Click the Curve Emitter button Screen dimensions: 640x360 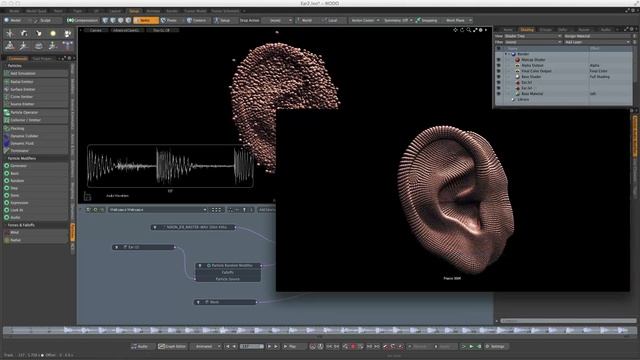coord(36,97)
